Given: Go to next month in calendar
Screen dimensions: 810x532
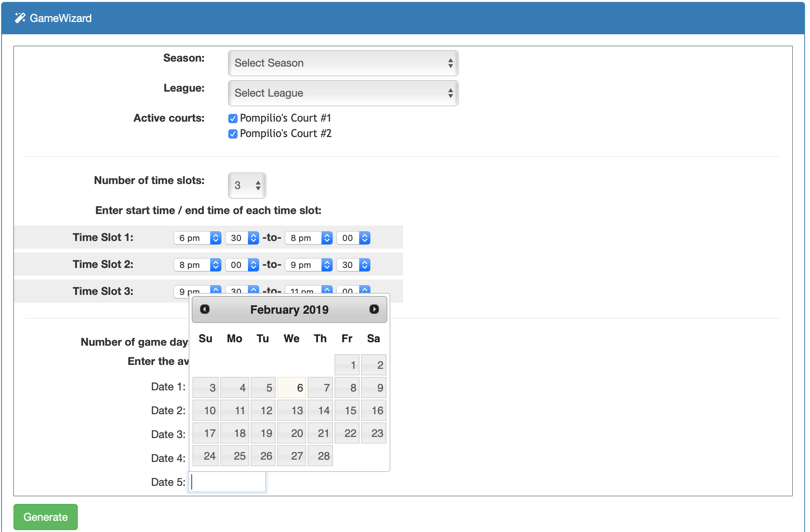Looking at the screenshot, I should pos(374,309).
